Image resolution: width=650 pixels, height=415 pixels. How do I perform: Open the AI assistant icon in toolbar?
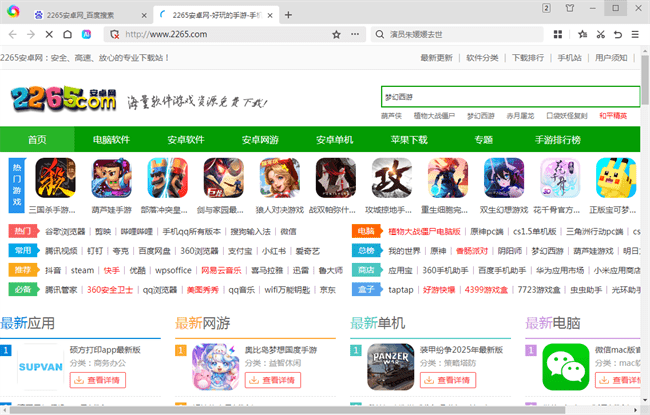[86, 34]
